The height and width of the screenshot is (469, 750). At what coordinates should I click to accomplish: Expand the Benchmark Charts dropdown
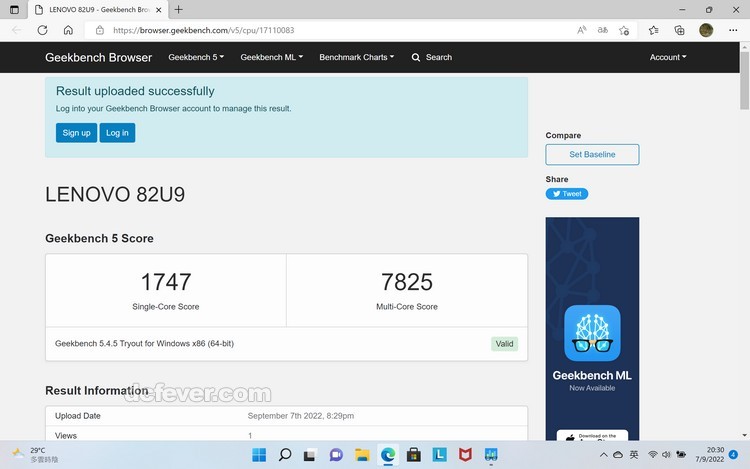click(x=357, y=57)
